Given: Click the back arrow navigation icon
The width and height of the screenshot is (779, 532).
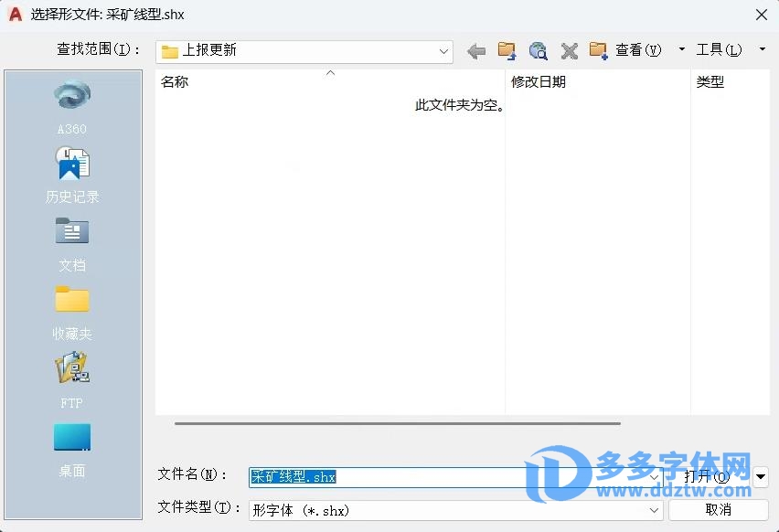Looking at the screenshot, I should (x=476, y=51).
